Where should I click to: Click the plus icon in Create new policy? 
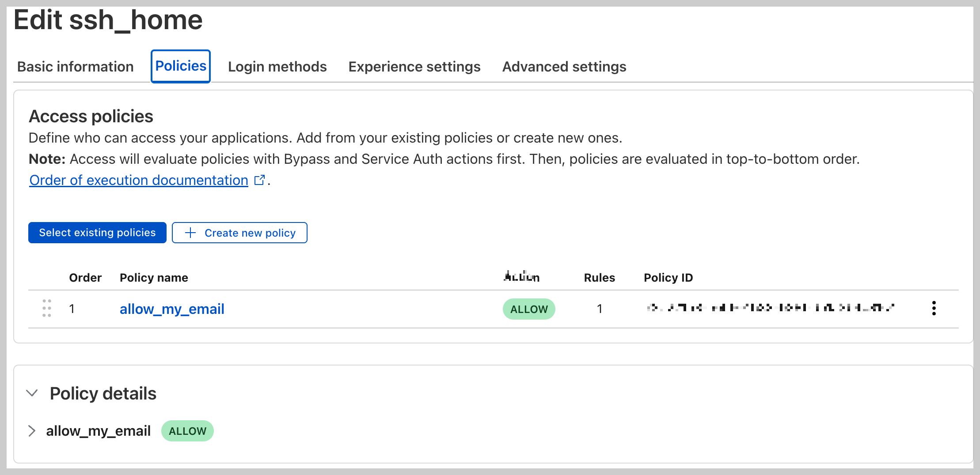pyautogui.click(x=190, y=233)
